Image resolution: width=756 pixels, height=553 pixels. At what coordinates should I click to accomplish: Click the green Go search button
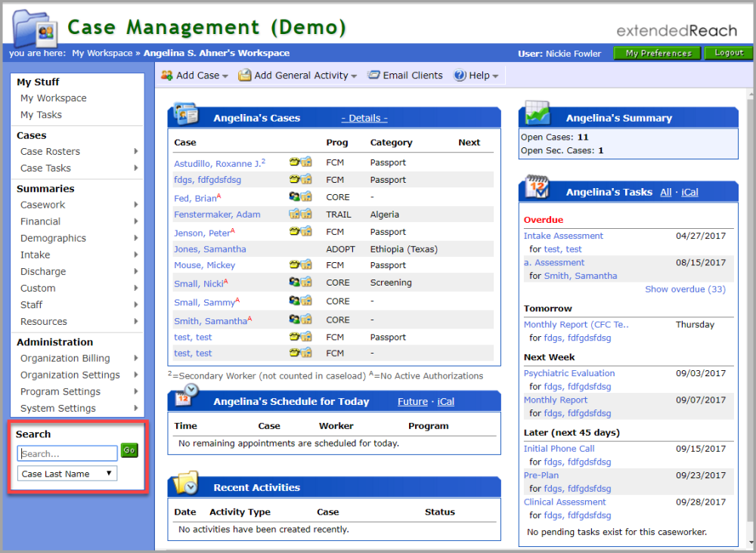point(129,450)
